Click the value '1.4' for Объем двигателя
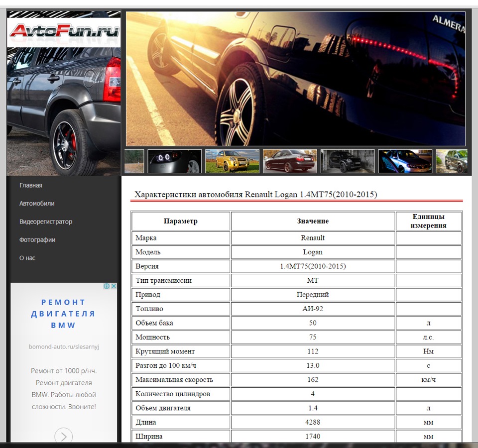Viewport: 478px width, 448px height. 313,408
